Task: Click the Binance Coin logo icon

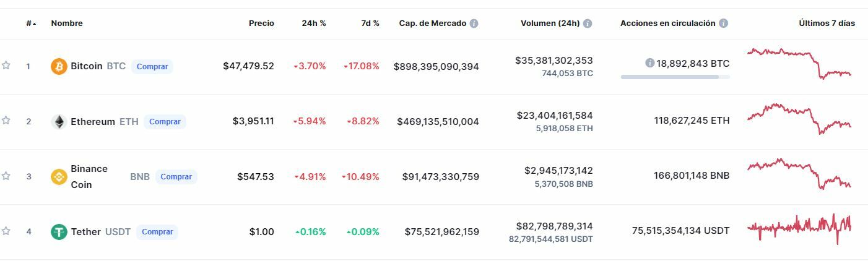Action: click(59, 177)
